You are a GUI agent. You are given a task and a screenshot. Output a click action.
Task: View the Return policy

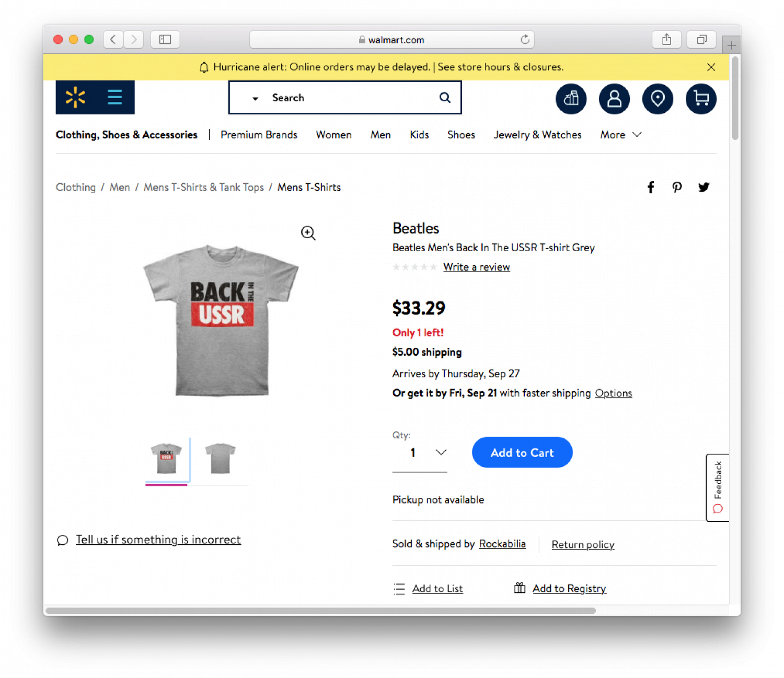point(583,544)
